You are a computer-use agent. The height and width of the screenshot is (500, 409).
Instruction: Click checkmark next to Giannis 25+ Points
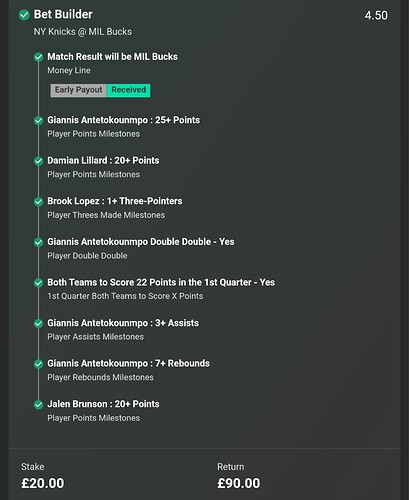(39, 120)
